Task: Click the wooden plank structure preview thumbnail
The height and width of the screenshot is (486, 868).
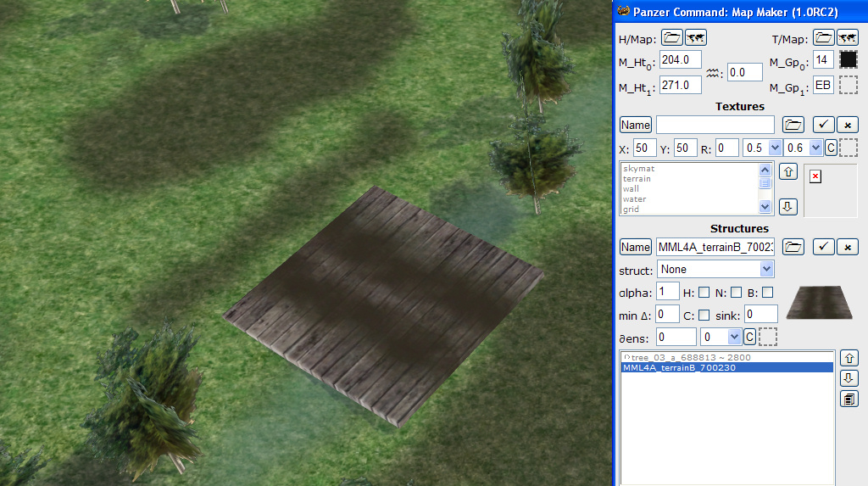Action: coord(820,302)
